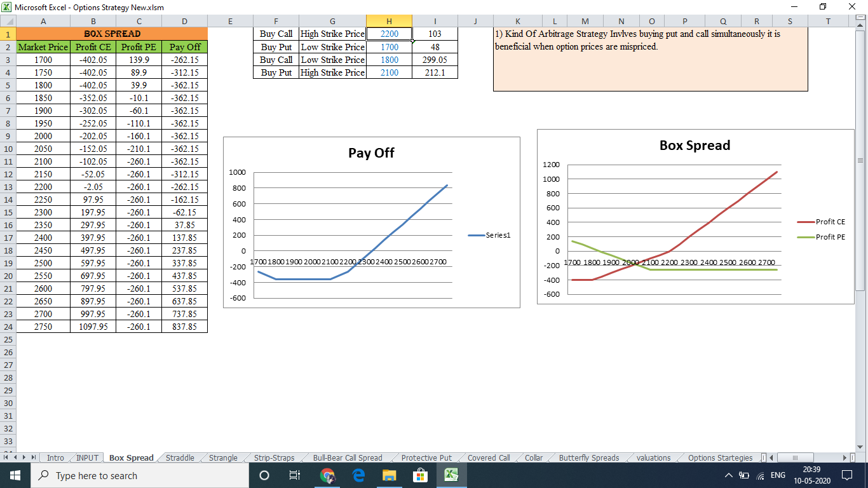Screen dimensions: 868x488
Task: Select the Pay Off header cell
Action: pyautogui.click(x=184, y=47)
